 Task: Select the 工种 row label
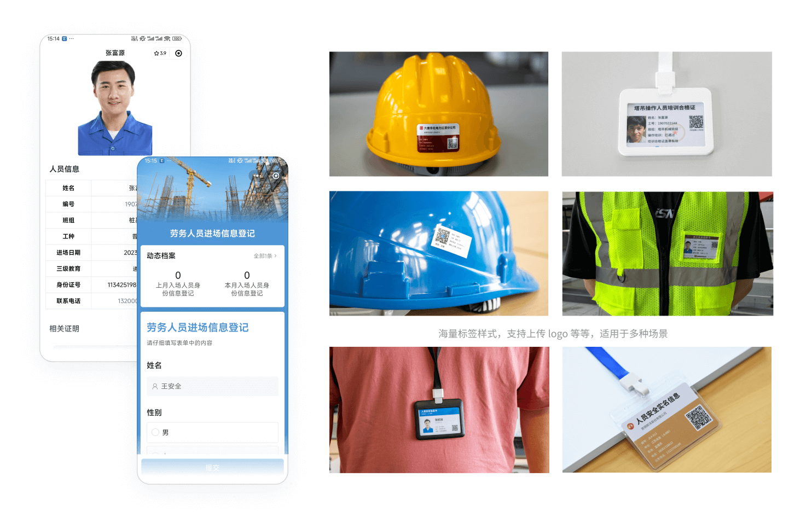[x=68, y=236]
